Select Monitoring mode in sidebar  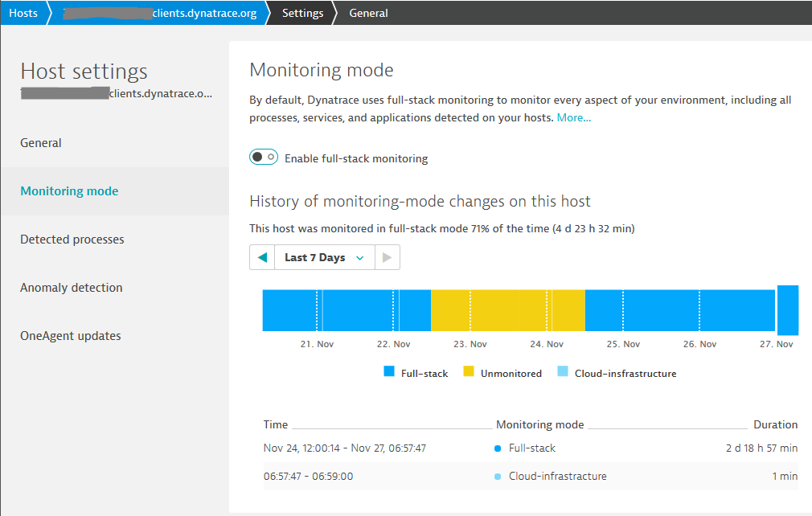point(69,191)
